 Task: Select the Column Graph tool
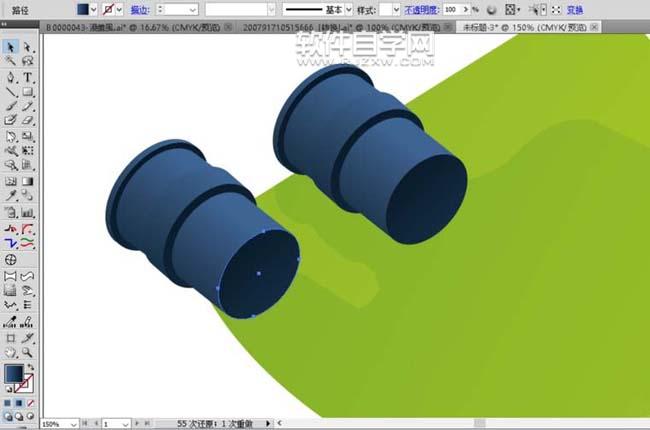point(27,213)
